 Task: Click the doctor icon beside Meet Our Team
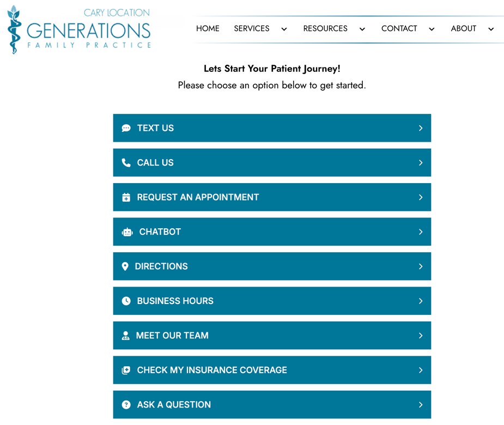tap(125, 336)
